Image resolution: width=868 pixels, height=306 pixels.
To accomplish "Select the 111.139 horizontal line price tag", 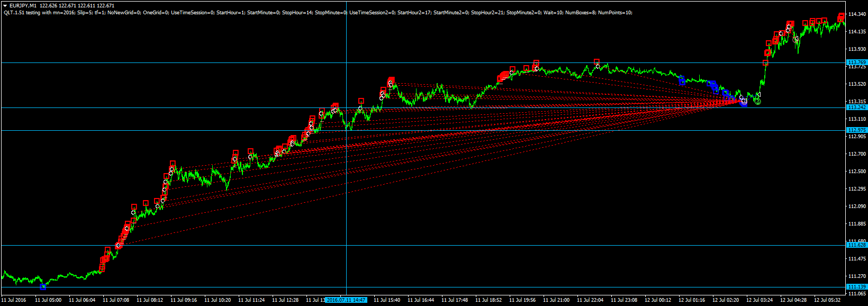I will tap(857, 287).
